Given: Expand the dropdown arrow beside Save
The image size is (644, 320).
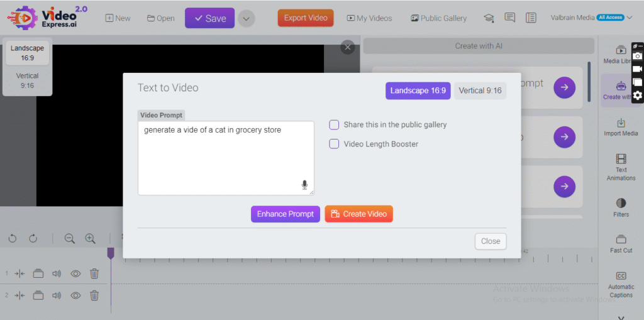Looking at the screenshot, I should 246,19.
